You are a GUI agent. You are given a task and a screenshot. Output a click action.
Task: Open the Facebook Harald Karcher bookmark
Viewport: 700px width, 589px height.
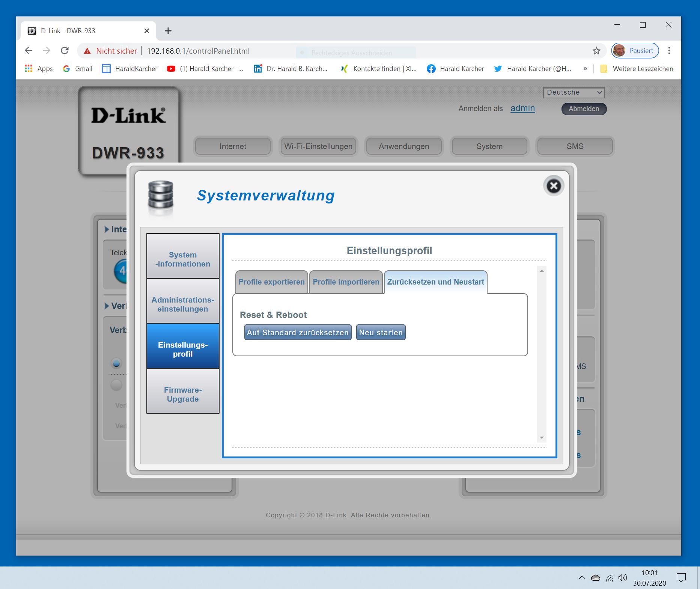pyautogui.click(x=455, y=69)
